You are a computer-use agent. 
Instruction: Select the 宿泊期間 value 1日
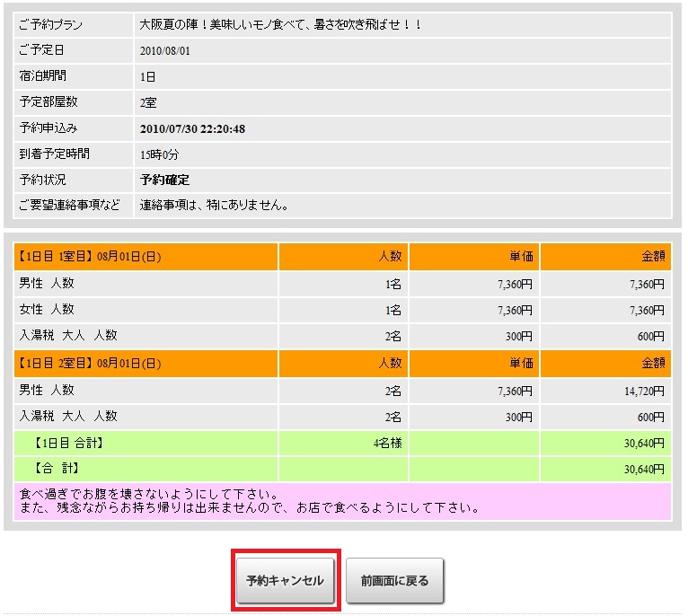[x=148, y=77]
